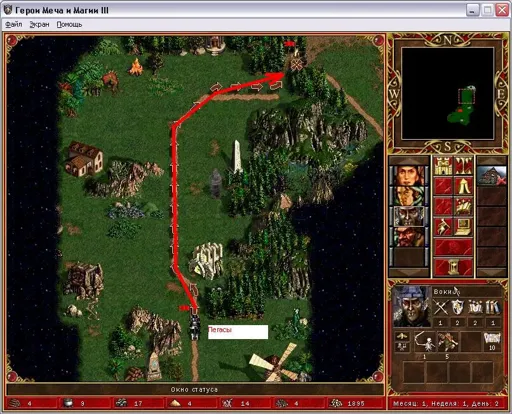The image size is (512, 414).
Task: Open Adventure Options with the running figure icon
Action: point(443,227)
